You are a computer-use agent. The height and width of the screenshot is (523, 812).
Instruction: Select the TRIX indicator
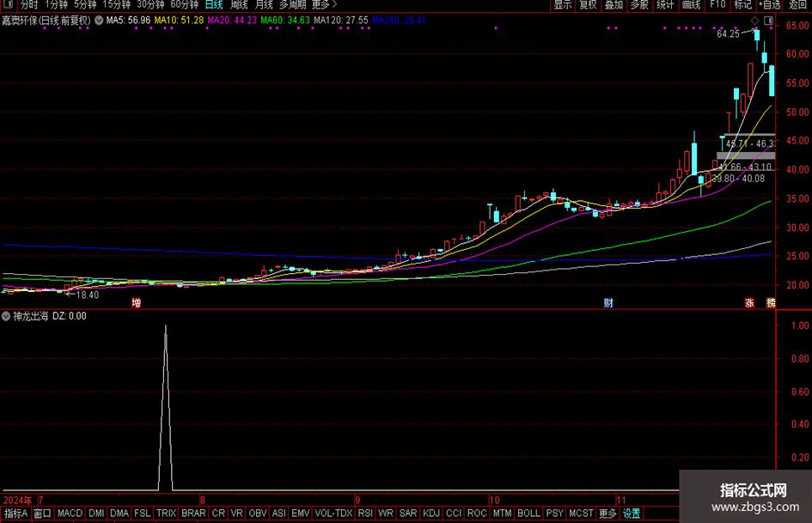pyautogui.click(x=166, y=514)
